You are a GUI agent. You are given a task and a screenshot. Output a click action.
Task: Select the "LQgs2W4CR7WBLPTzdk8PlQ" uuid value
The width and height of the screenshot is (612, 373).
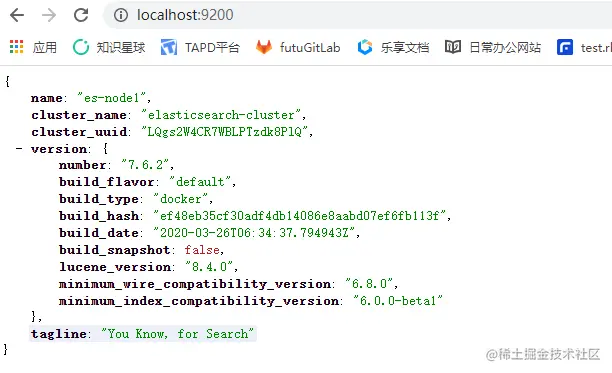pos(225,131)
